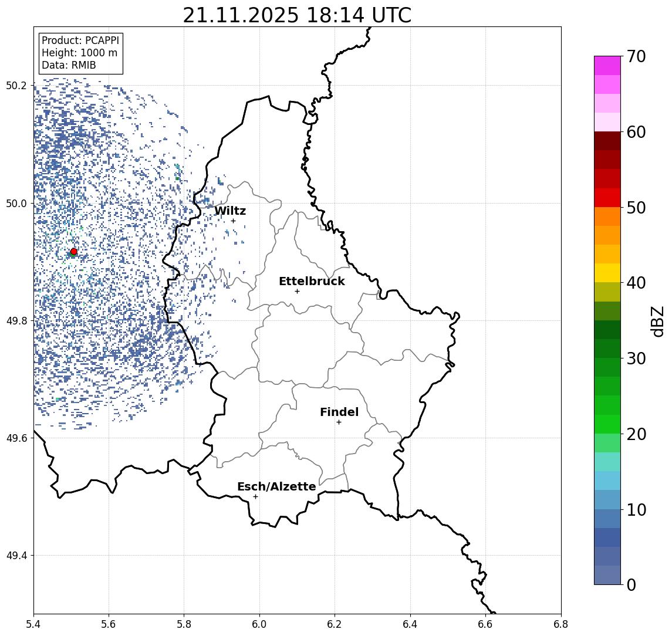Click the longitude 6.6 axis label
The image size is (672, 636).
[486, 624]
